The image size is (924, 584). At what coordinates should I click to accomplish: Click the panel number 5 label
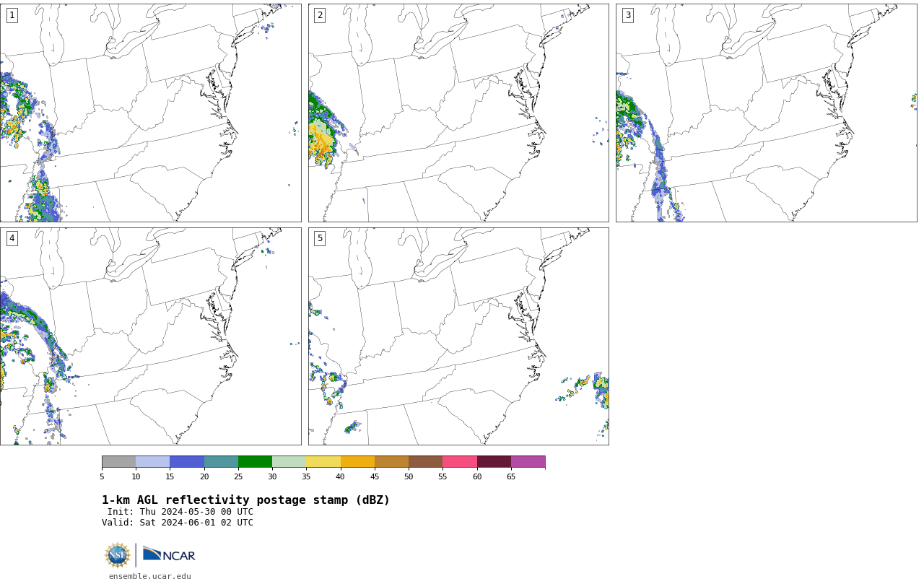coord(320,238)
